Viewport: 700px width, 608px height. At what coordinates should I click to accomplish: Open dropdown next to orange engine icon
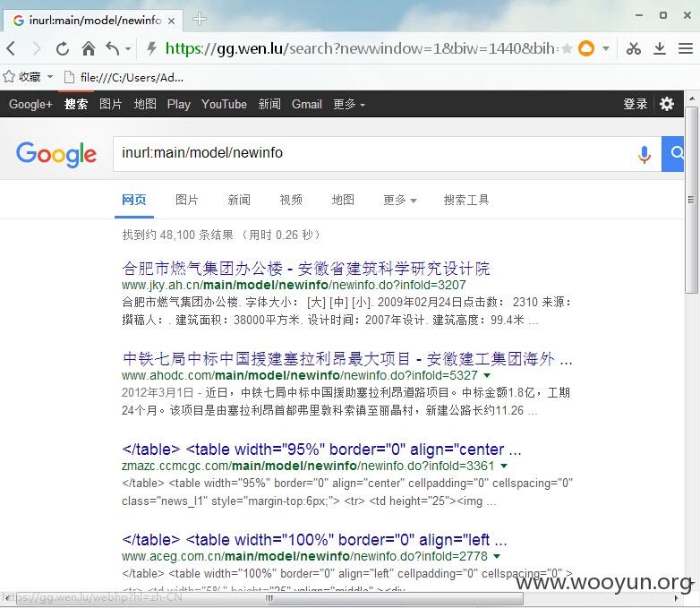point(606,48)
